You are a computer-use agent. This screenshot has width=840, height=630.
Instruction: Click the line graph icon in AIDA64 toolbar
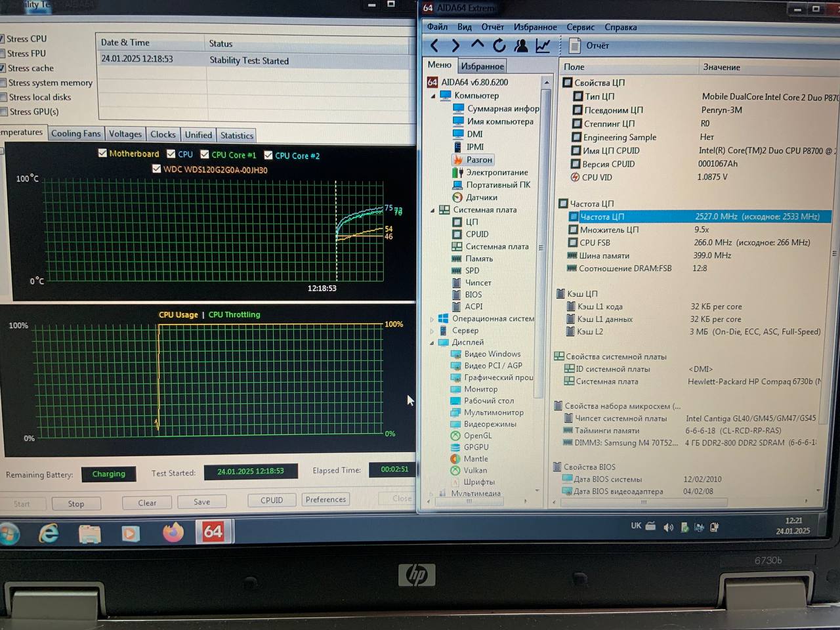543,45
